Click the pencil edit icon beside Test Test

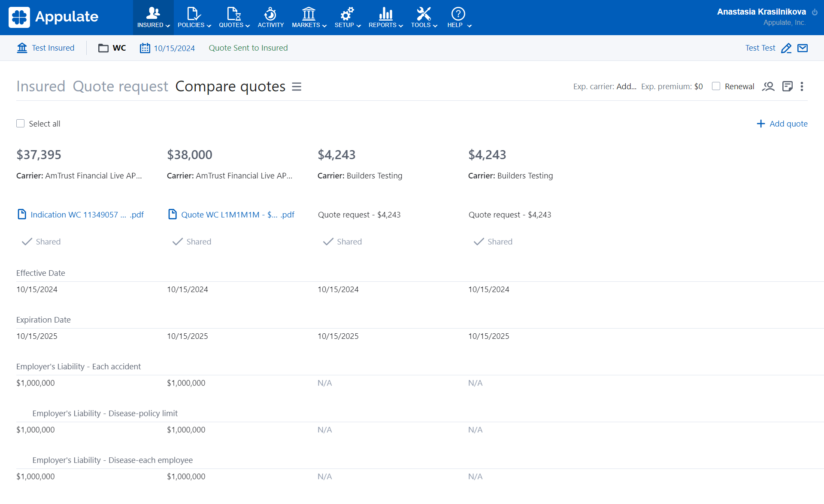(786, 48)
